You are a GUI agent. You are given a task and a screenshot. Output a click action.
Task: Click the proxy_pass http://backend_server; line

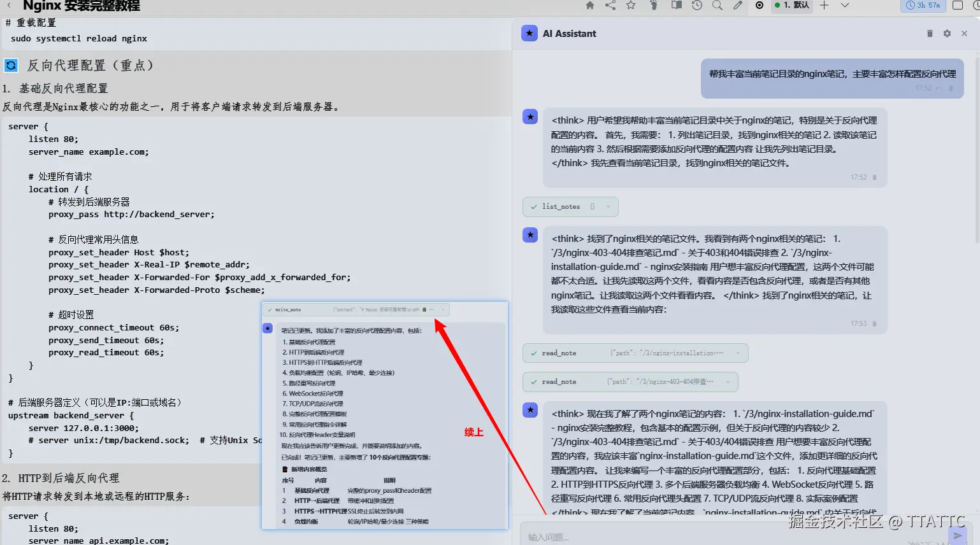131,215
